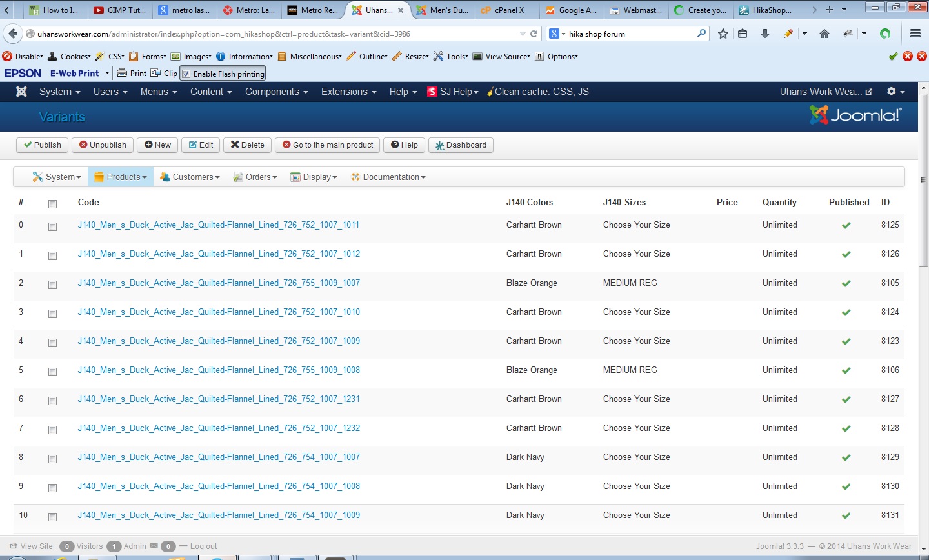Check the box for row 8 Dark Navy 1007
929x560 pixels.
(x=53, y=459)
